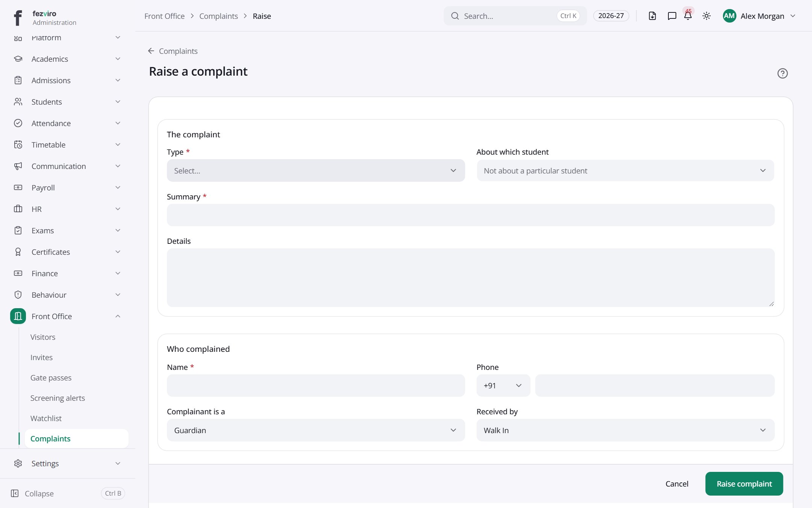812x508 pixels.
Task: Click the Raise complaint button
Action: [744, 484]
